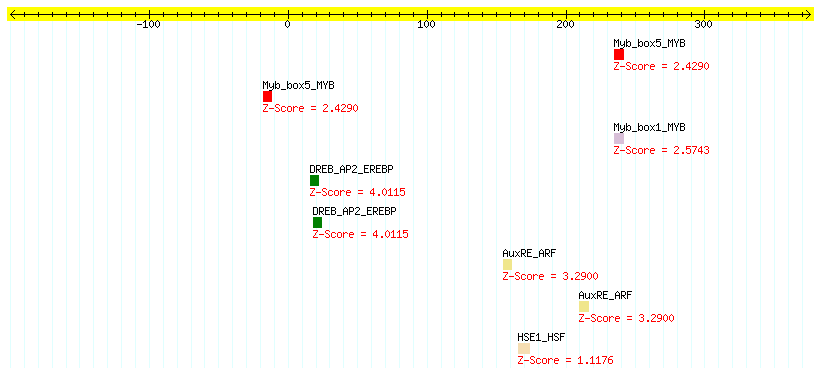Click the upper green DREB_AP2_EREBP motif box
The width and height of the screenshot is (820, 377).
point(314,180)
